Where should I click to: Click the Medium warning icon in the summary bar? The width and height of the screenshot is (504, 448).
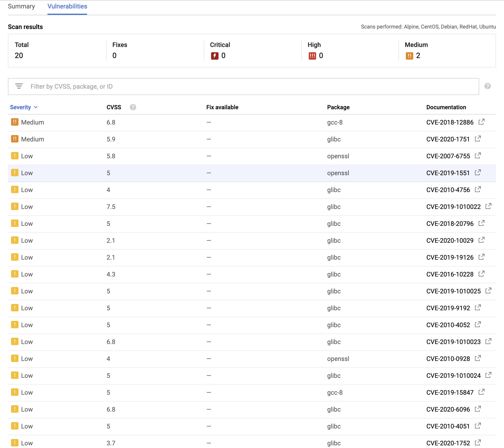coord(409,56)
